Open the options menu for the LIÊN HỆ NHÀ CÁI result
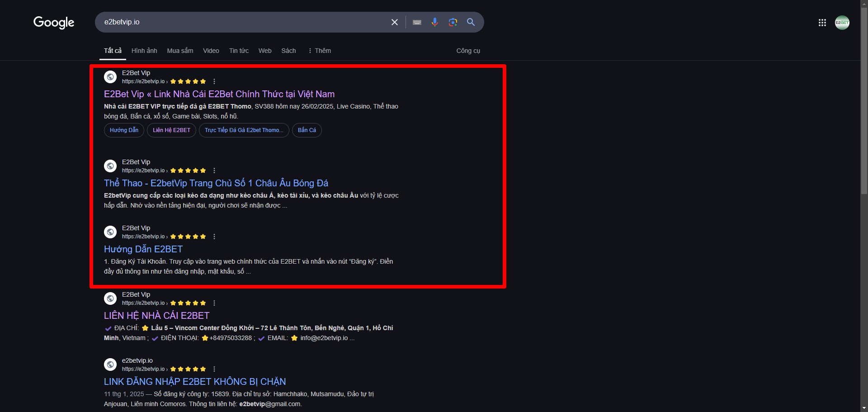Image resolution: width=868 pixels, height=412 pixels. [x=214, y=303]
